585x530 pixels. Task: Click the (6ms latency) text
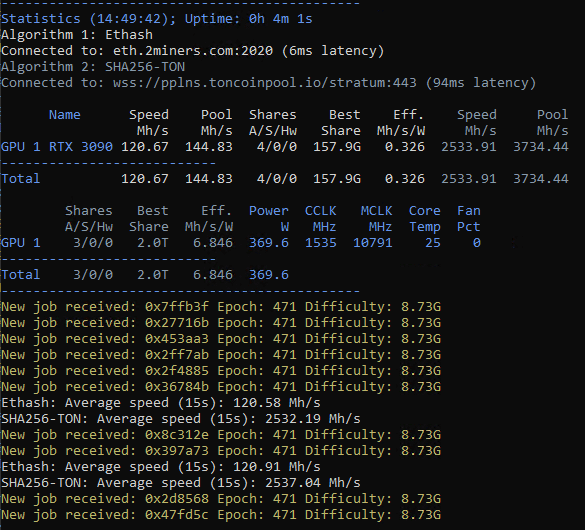[333, 51]
